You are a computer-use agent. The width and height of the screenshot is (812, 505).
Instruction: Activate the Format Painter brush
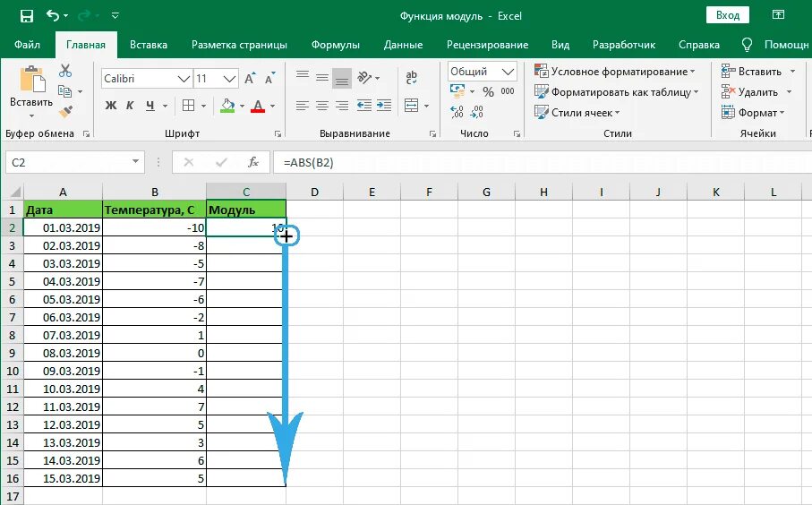click(x=65, y=111)
